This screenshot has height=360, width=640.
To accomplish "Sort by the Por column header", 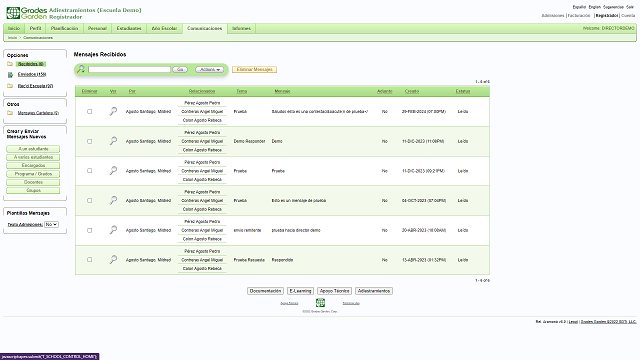I will [132, 91].
